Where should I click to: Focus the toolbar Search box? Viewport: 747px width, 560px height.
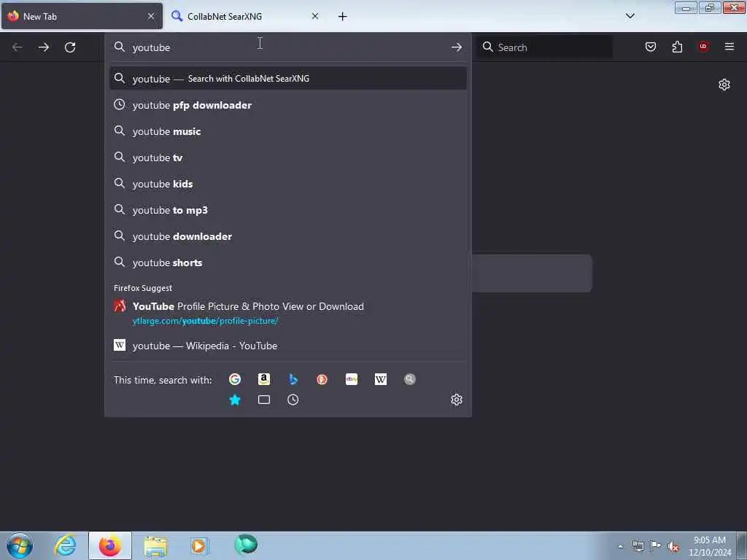click(544, 47)
